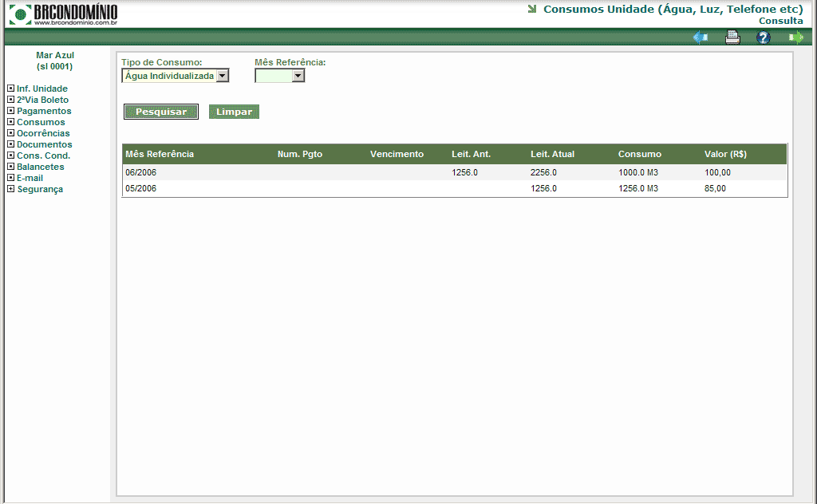Click the green forward arrow icon

point(796,37)
